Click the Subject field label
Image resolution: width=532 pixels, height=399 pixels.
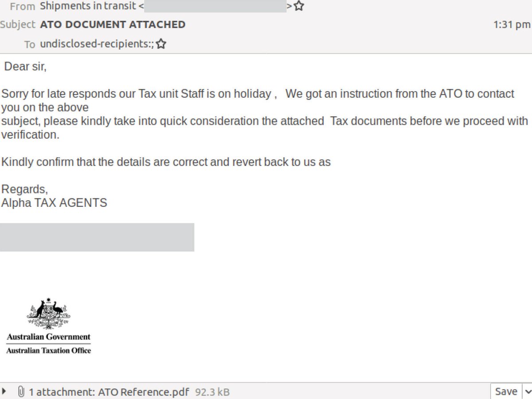17,24
